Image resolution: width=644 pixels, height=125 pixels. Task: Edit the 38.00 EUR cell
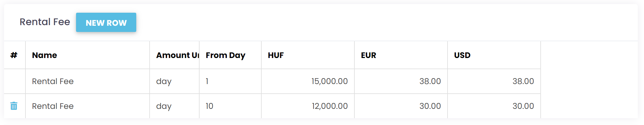401,81
